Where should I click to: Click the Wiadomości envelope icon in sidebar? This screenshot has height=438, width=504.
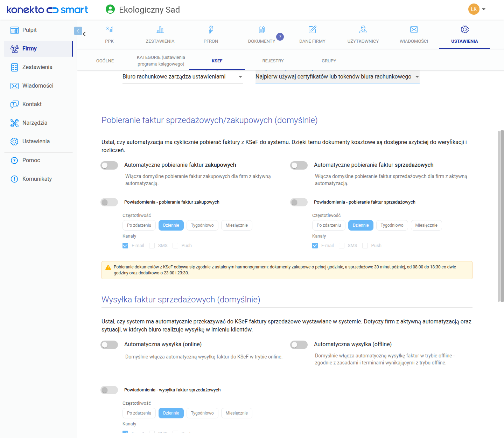coord(14,86)
